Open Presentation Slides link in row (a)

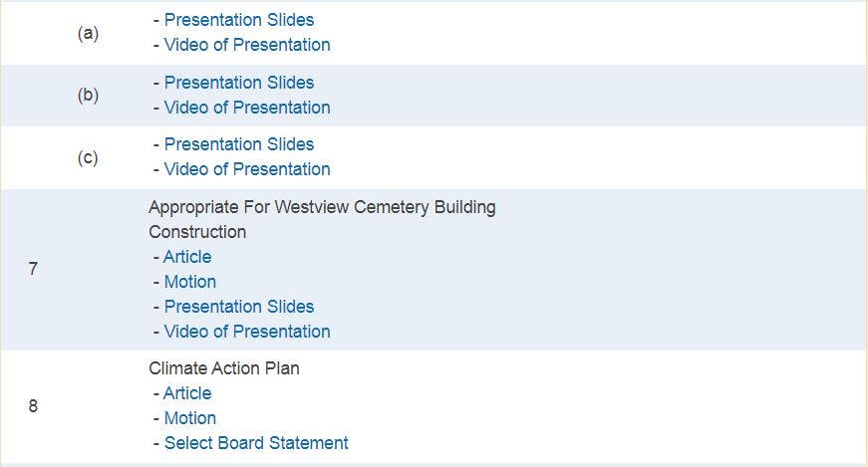[x=239, y=20]
